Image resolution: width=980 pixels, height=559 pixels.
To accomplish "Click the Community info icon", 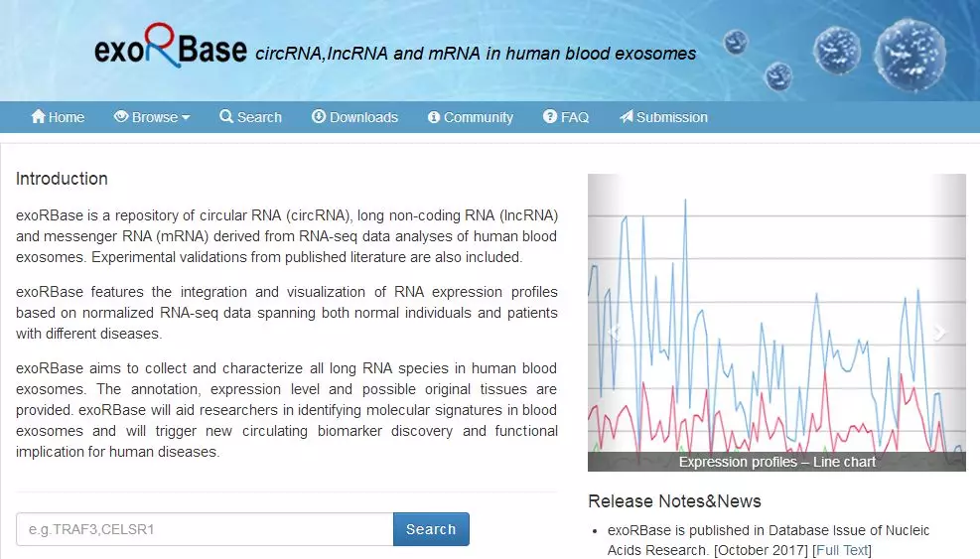I will pyautogui.click(x=434, y=117).
